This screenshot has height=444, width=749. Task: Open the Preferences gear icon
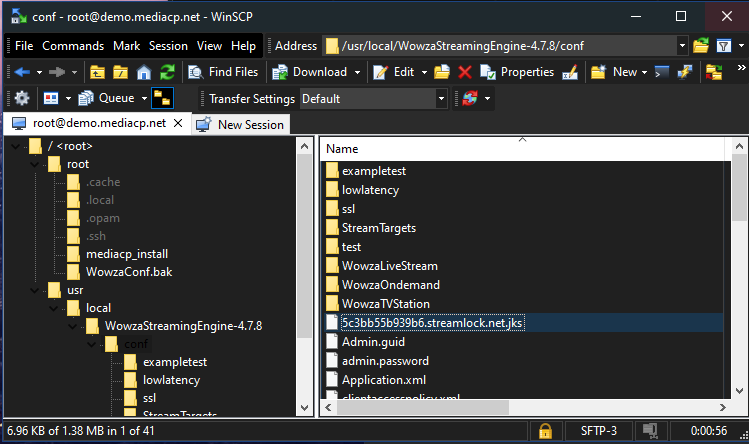(22, 98)
